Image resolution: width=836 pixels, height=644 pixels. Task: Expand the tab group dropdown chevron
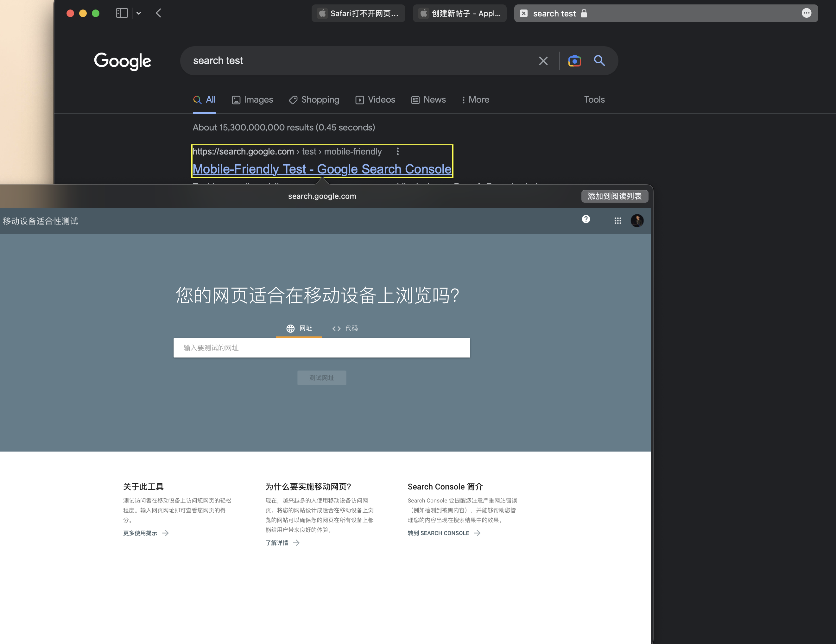pos(139,13)
